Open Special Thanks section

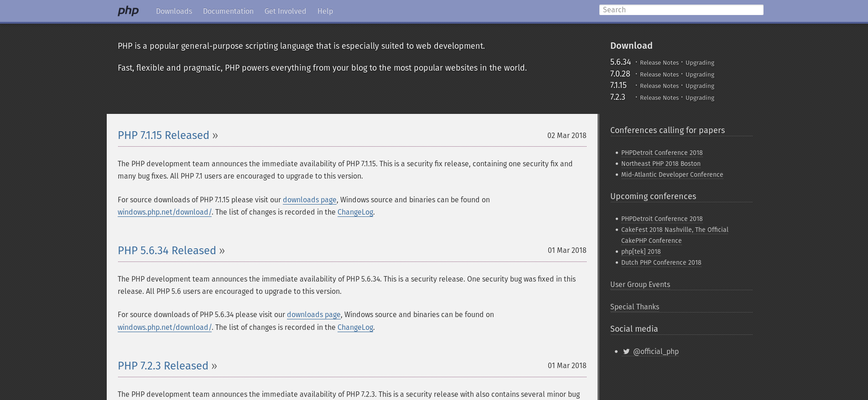pos(634,307)
